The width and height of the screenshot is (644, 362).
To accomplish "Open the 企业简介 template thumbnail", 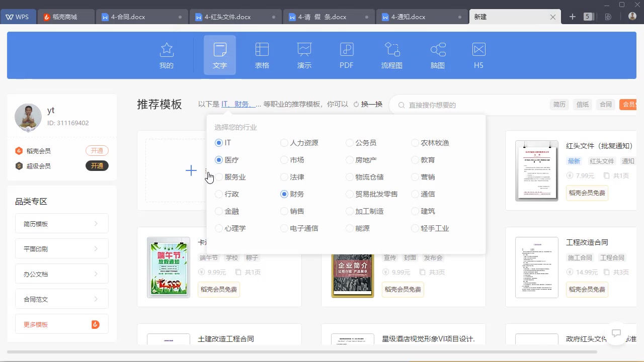I will coord(353,276).
